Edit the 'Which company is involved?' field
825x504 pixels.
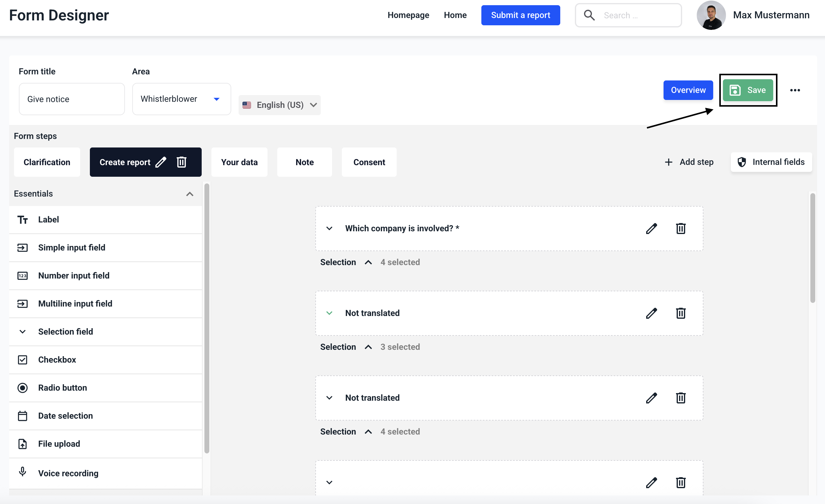(651, 229)
